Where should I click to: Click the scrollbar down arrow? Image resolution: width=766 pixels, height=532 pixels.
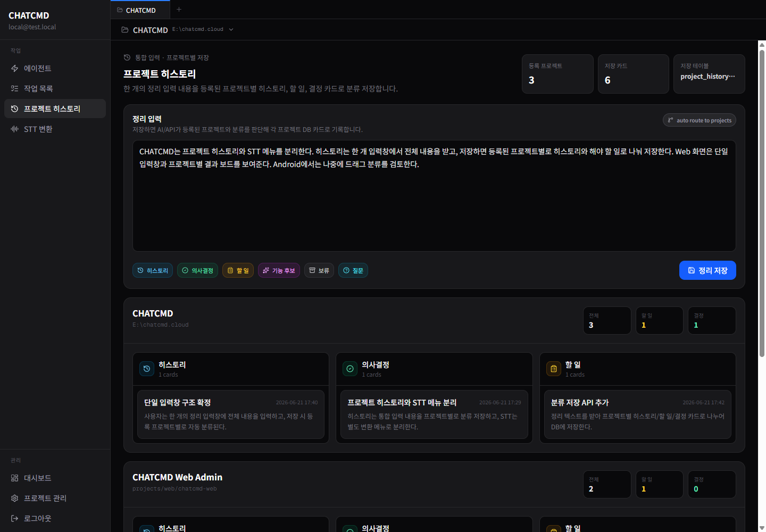pos(762,528)
